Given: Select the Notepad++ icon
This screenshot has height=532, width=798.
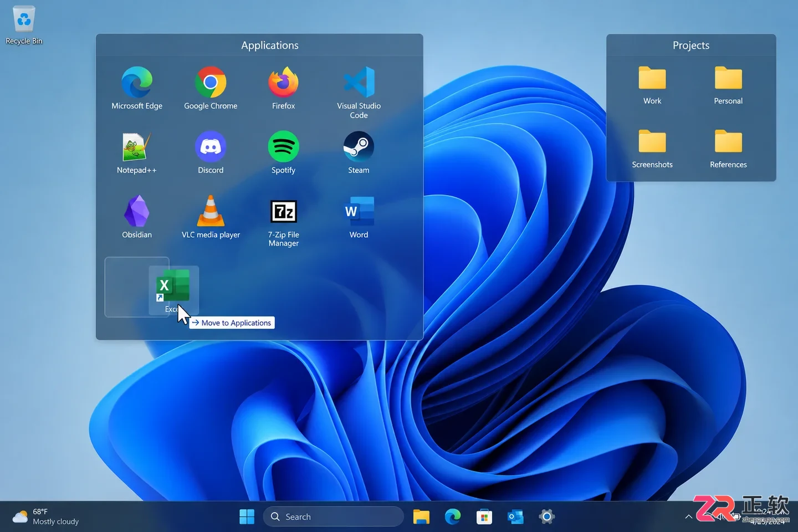Looking at the screenshot, I should (137, 147).
